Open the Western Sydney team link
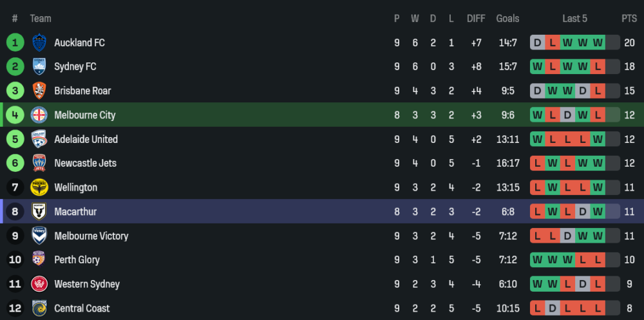 click(x=86, y=284)
